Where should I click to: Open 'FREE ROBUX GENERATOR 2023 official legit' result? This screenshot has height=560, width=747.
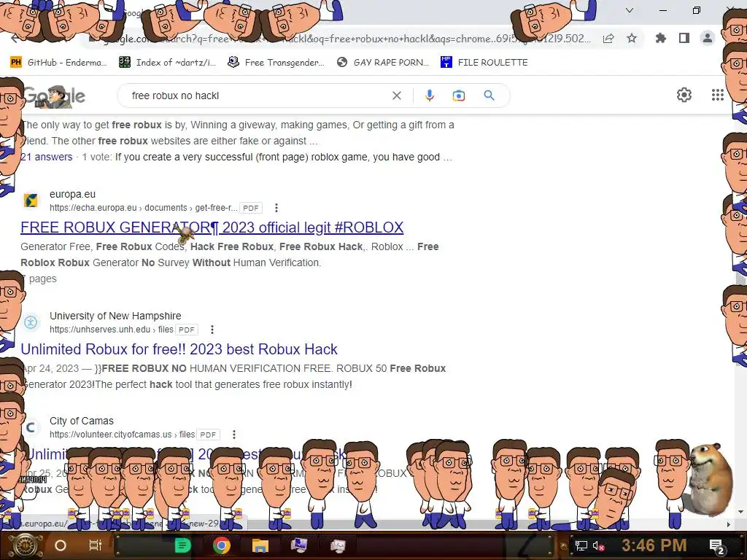click(x=212, y=227)
